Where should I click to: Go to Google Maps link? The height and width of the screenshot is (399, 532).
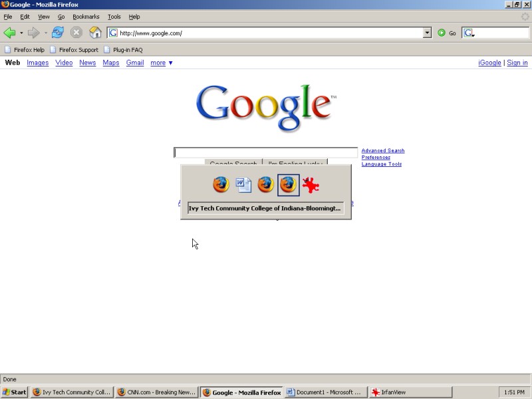click(x=111, y=63)
